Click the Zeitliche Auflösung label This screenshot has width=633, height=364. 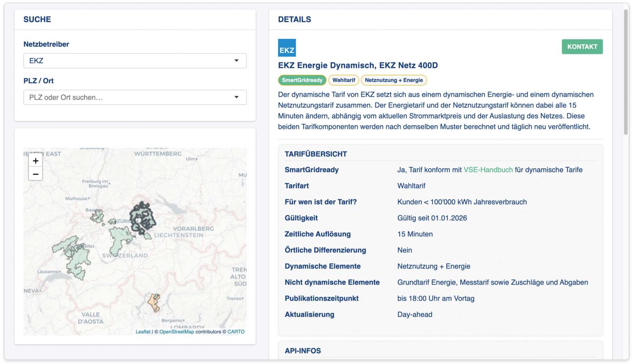[x=318, y=234]
